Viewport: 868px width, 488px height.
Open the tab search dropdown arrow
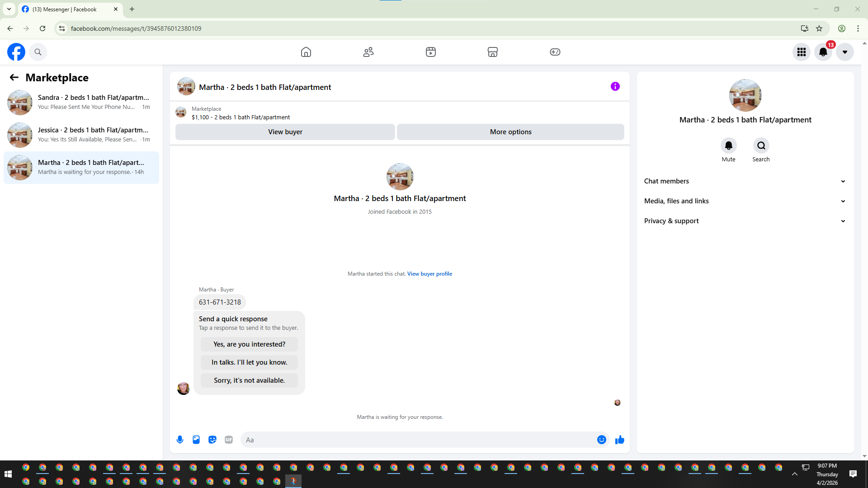(9, 9)
